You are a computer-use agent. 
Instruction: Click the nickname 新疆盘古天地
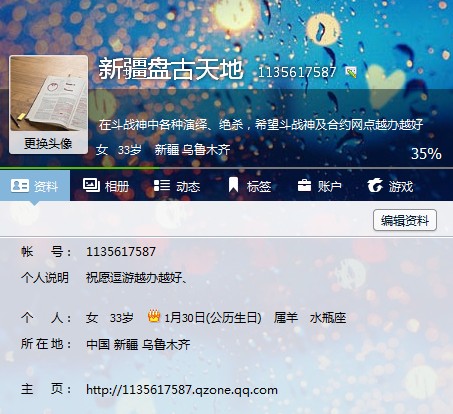[x=171, y=69]
